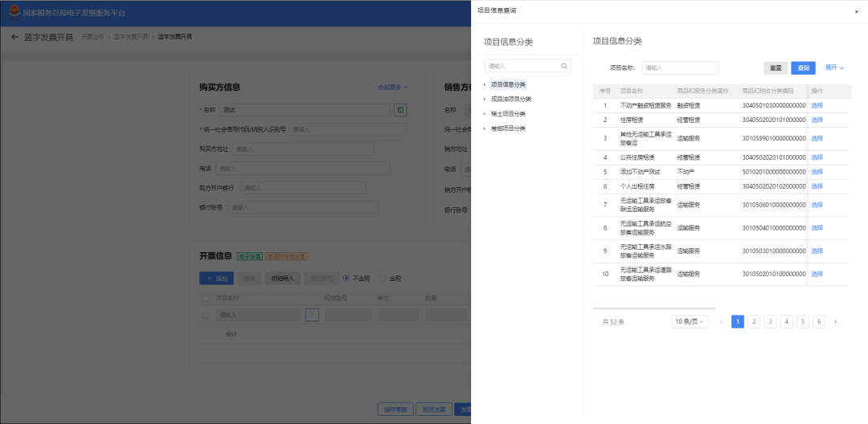The image size is (868, 424).
Task: Tick the header checkbox beside 项目名称 column
Action: tap(206, 298)
